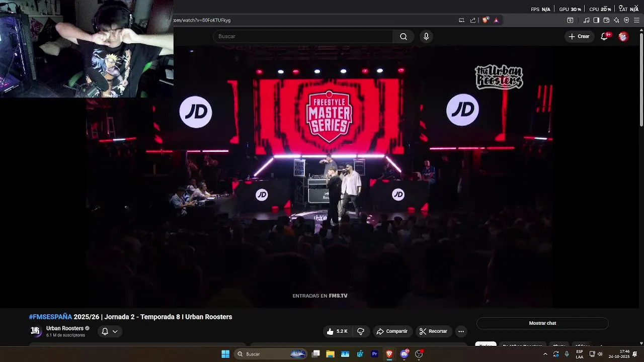Click the webcam overlay feed
The image size is (644, 362).
(87, 48)
